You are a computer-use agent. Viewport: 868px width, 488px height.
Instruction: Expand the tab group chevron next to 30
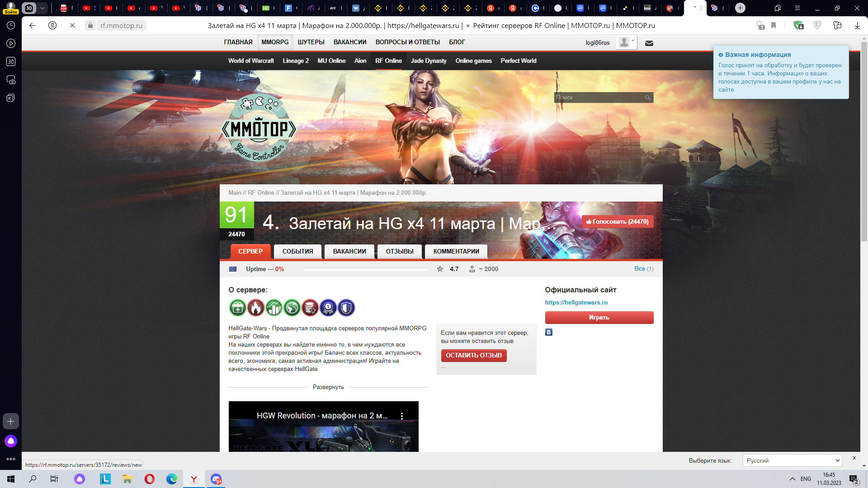tap(42, 8)
